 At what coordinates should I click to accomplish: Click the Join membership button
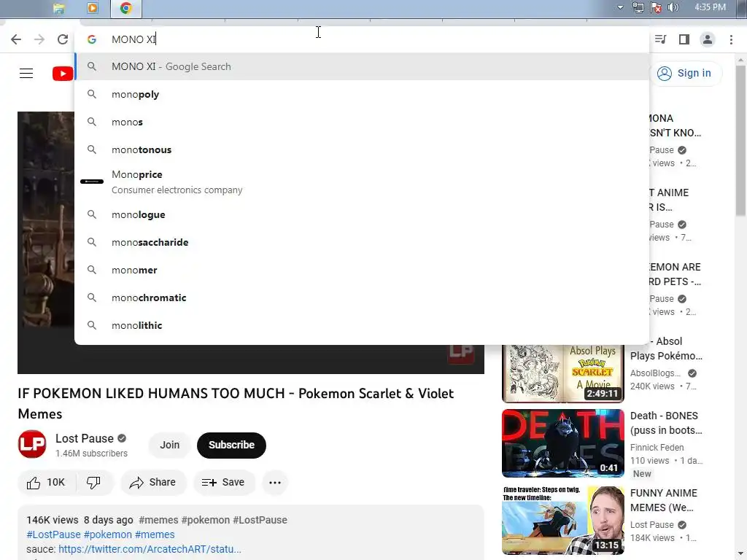click(169, 445)
